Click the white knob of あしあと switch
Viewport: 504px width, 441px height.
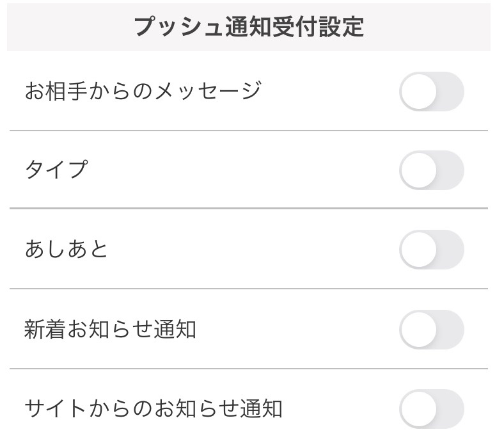coord(419,250)
